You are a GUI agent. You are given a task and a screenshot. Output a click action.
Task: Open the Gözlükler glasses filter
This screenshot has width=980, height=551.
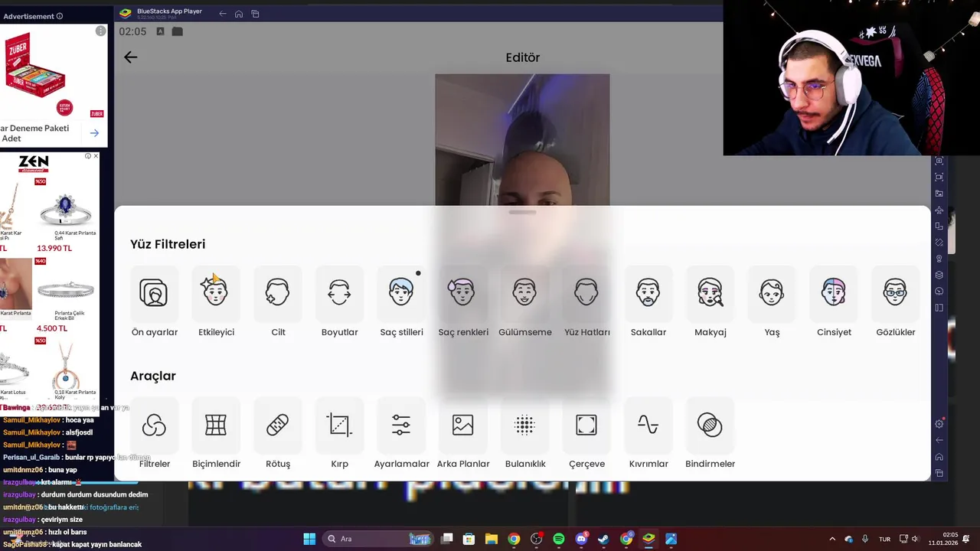click(895, 302)
